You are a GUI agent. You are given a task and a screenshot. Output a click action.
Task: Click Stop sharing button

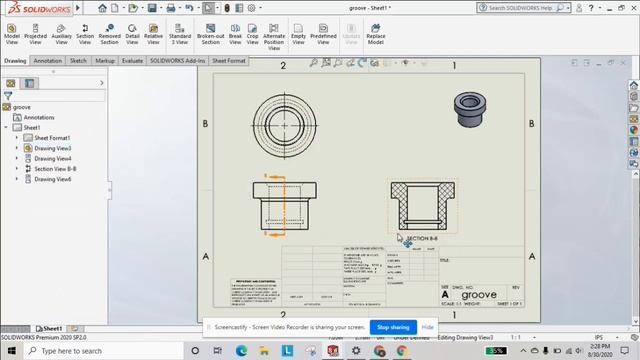point(393,327)
